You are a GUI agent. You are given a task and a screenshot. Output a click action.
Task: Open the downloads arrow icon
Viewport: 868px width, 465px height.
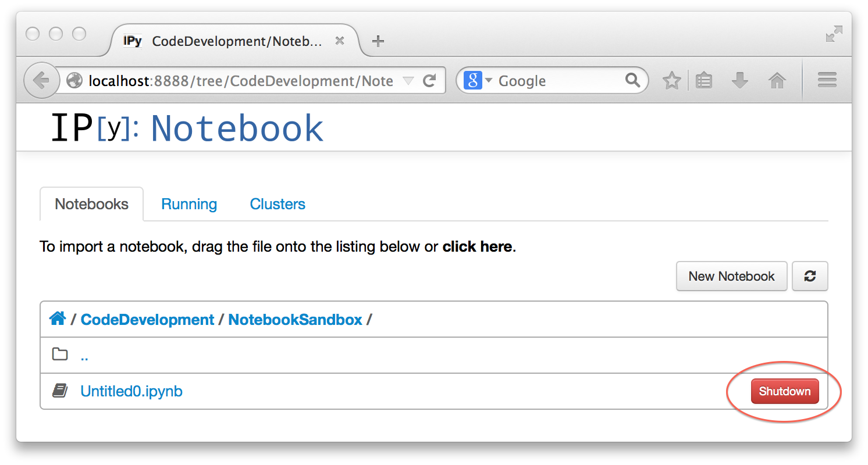(739, 81)
